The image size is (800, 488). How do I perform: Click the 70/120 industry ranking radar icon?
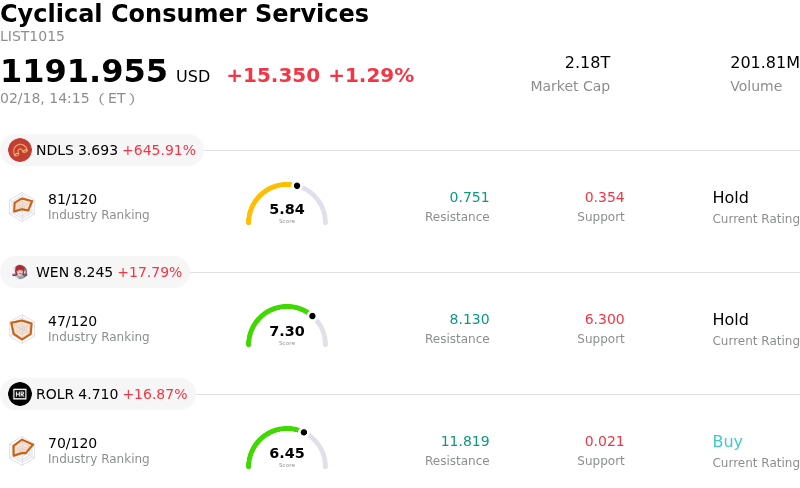22,450
